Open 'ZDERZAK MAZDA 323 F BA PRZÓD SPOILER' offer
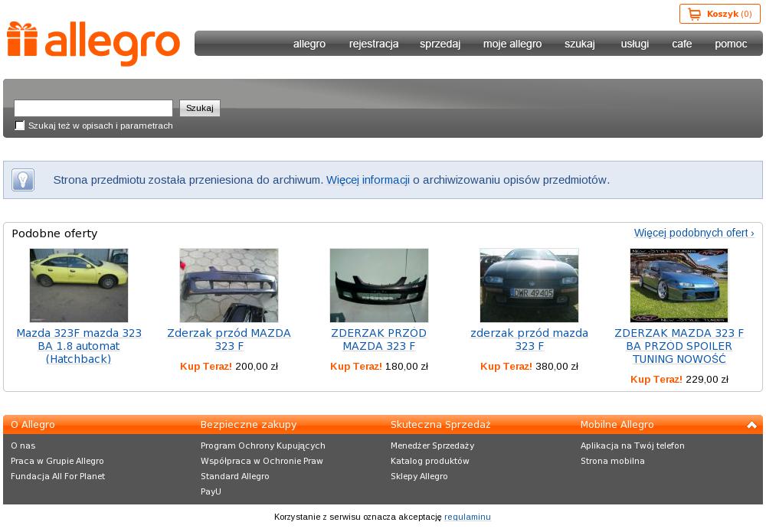 [x=679, y=346]
